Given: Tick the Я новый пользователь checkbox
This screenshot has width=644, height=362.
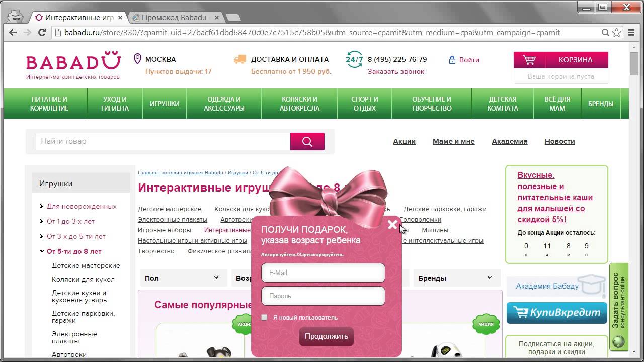Looking at the screenshot, I should [264, 317].
